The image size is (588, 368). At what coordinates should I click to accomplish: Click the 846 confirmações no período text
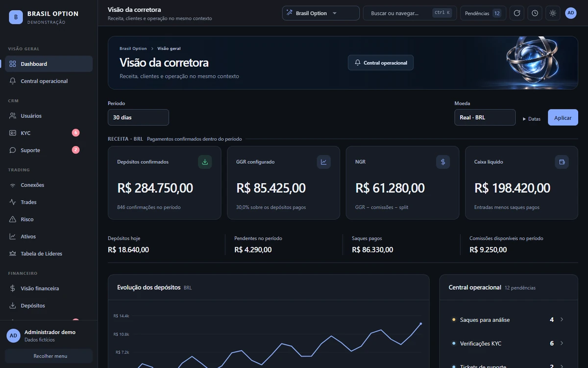coord(149,207)
